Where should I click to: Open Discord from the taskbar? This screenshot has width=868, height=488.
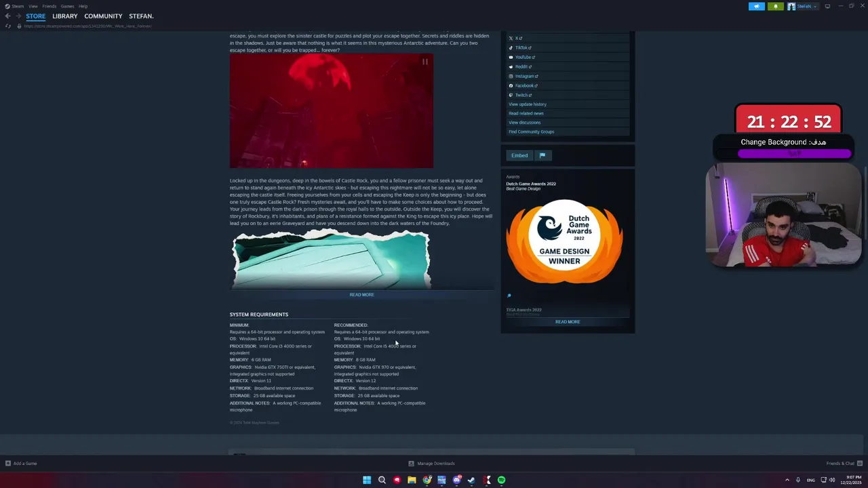456,480
